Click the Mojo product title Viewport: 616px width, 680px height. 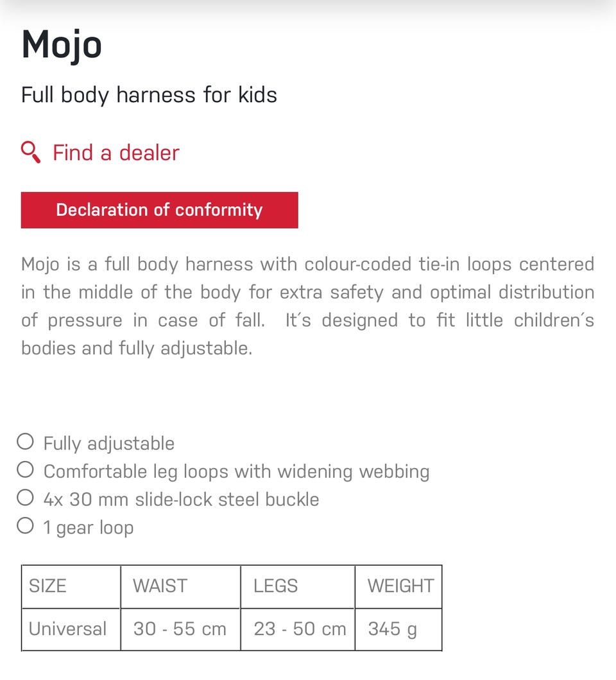[62, 45]
